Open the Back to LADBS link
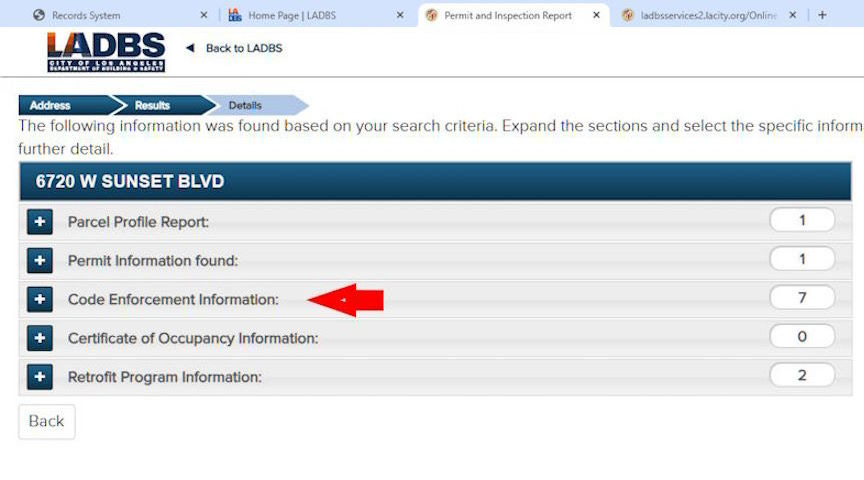The height and width of the screenshot is (480, 864). tap(244, 48)
